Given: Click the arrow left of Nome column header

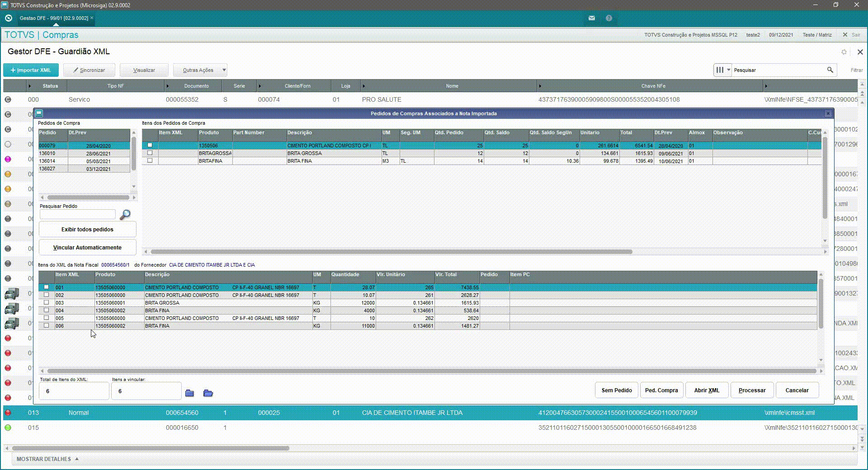Looking at the screenshot, I should pos(363,86).
